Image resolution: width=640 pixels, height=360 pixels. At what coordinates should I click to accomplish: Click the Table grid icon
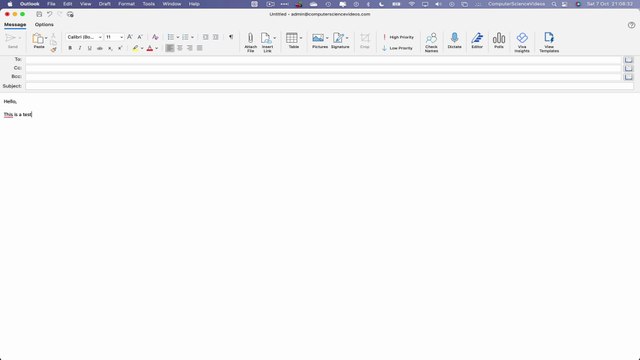(291, 38)
